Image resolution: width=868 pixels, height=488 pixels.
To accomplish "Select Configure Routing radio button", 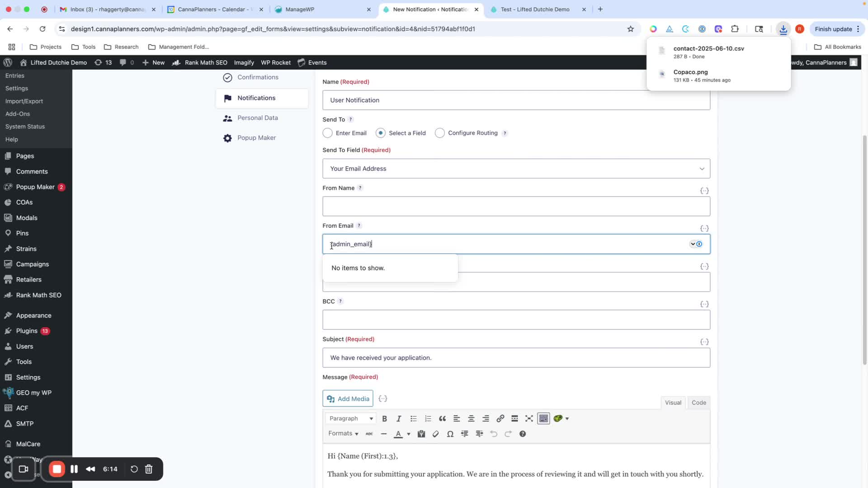I will pyautogui.click(x=439, y=133).
